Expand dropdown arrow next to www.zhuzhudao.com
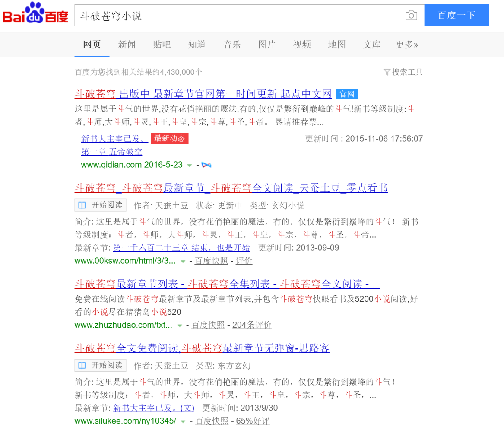The width and height of the screenshot is (504, 431). (180, 326)
